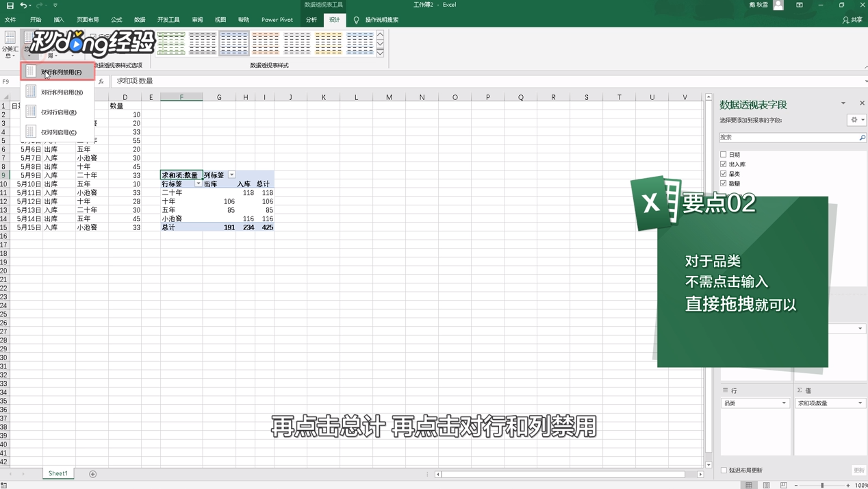Switch to the 页面布局 ribbon tab

tap(88, 20)
